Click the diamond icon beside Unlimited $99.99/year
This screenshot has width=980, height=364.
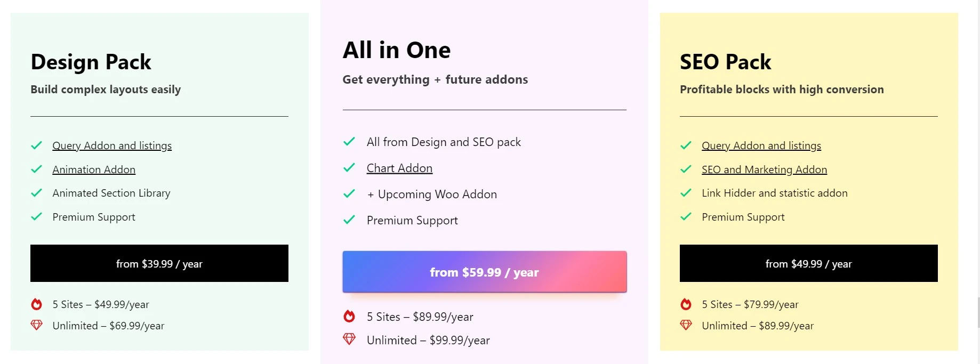[349, 339]
